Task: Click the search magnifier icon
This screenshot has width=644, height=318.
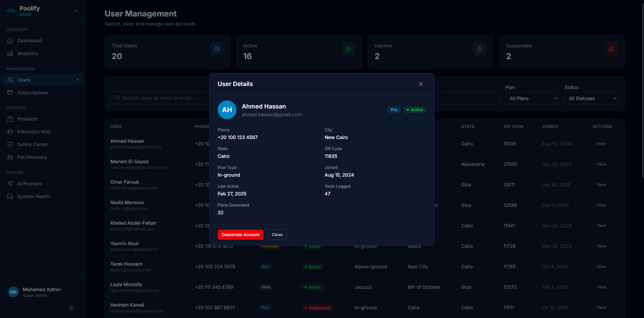Action: pos(118,98)
